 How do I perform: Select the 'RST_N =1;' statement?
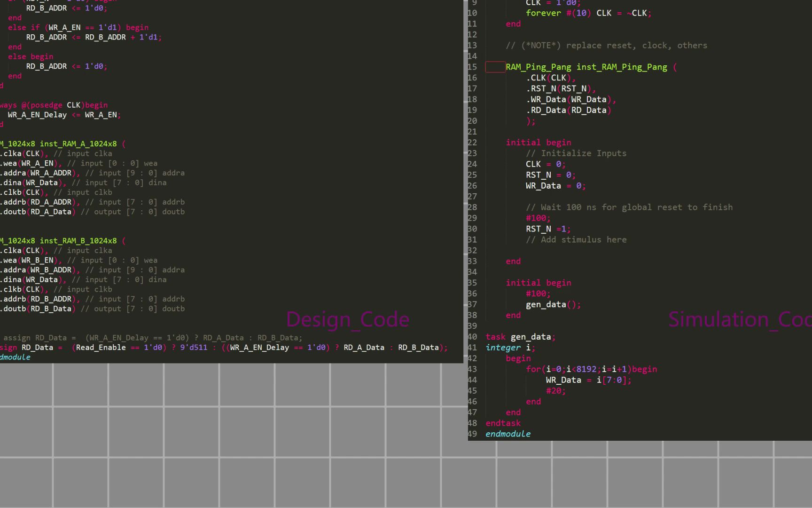point(548,229)
